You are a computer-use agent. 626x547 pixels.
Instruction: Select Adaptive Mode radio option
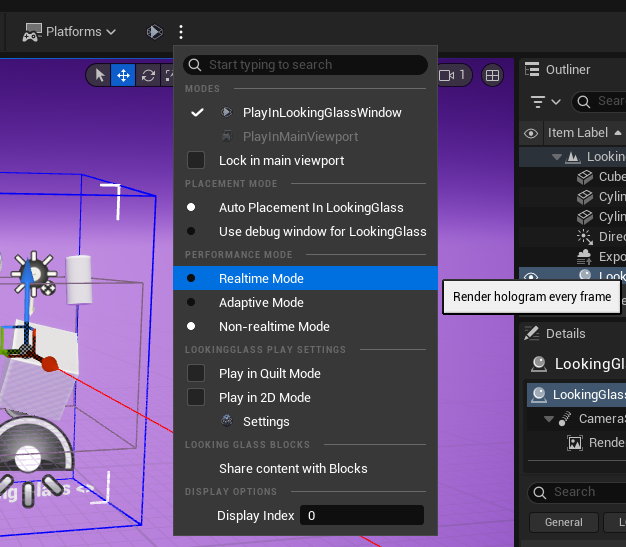point(261,302)
